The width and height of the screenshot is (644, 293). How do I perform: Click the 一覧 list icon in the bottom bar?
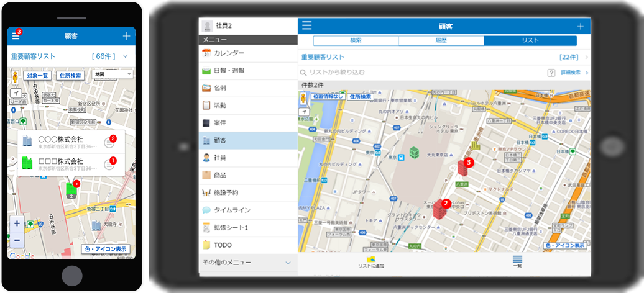click(517, 259)
